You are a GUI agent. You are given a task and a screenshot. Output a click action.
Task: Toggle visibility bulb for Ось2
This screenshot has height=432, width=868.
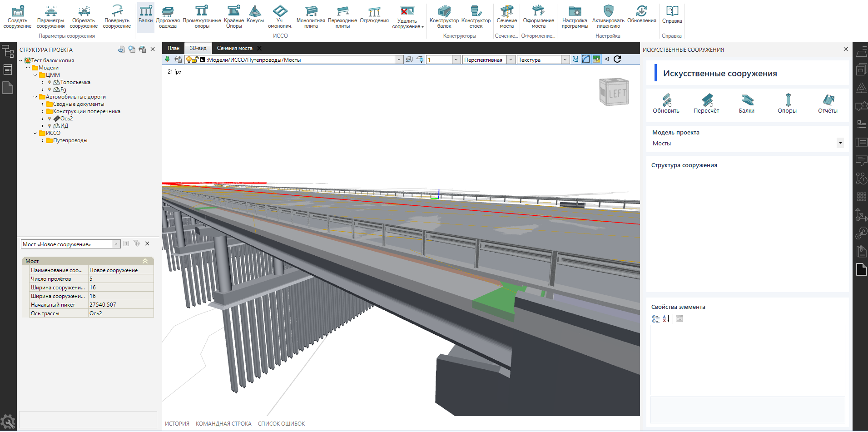click(50, 119)
